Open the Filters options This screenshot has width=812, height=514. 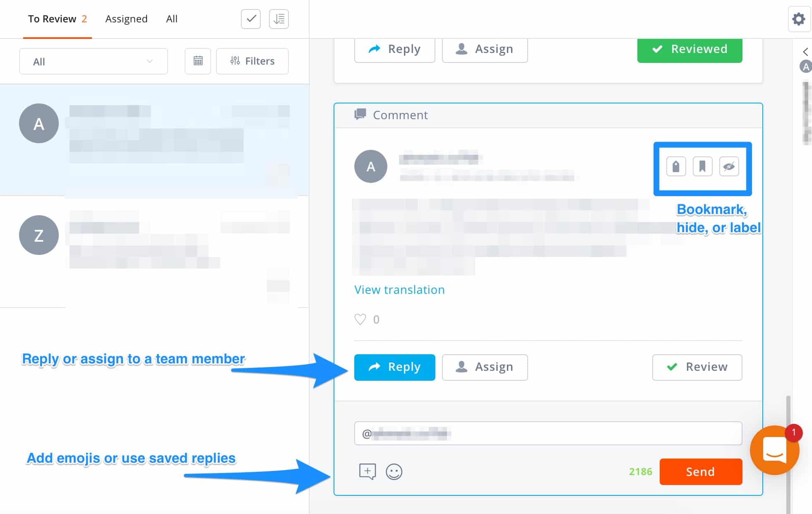252,61
